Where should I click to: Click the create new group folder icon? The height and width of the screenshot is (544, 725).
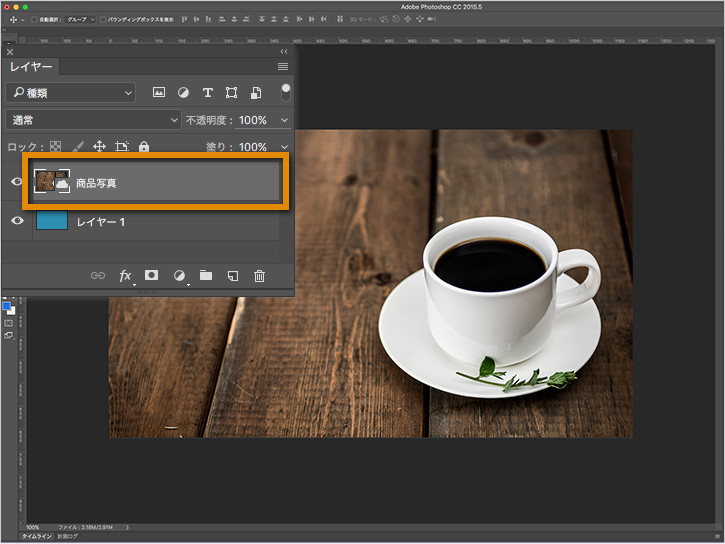click(x=206, y=275)
